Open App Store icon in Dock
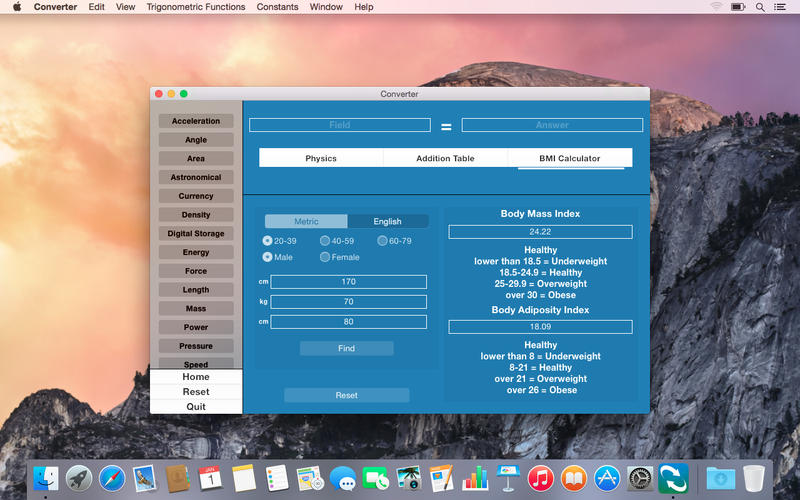Image resolution: width=800 pixels, height=500 pixels. (607, 479)
